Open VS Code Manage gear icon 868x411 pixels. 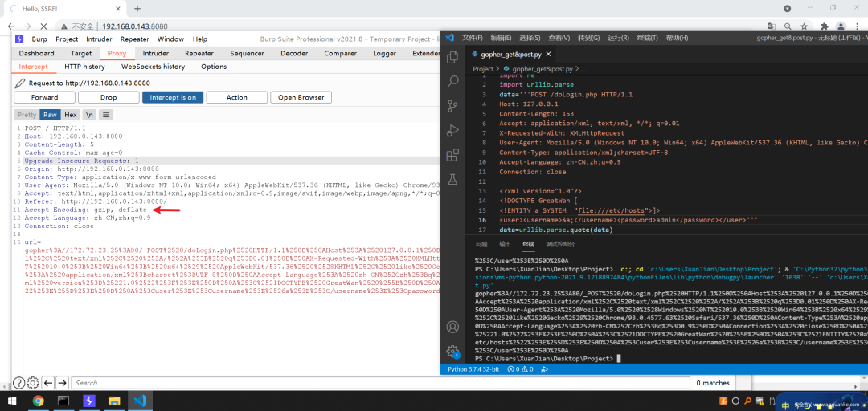(x=452, y=351)
